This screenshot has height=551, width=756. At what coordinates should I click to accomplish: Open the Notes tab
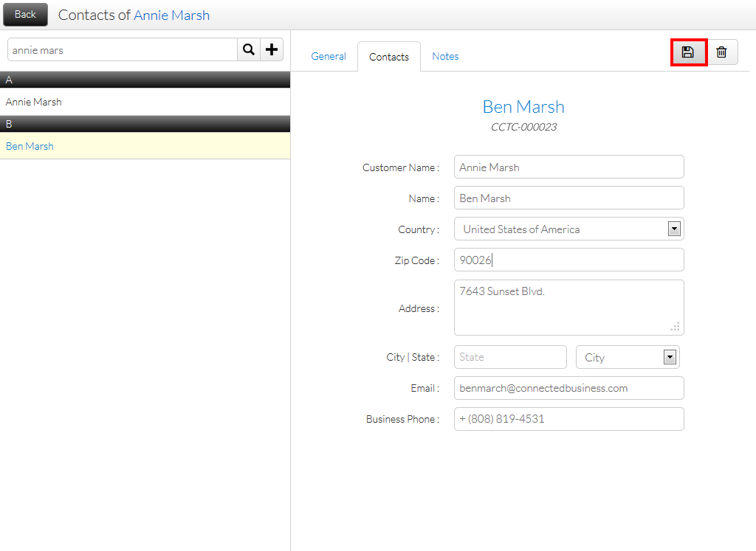tap(445, 56)
